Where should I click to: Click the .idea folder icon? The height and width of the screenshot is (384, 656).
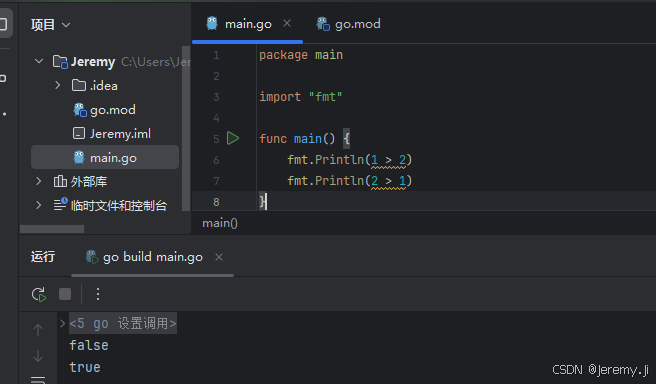point(79,85)
